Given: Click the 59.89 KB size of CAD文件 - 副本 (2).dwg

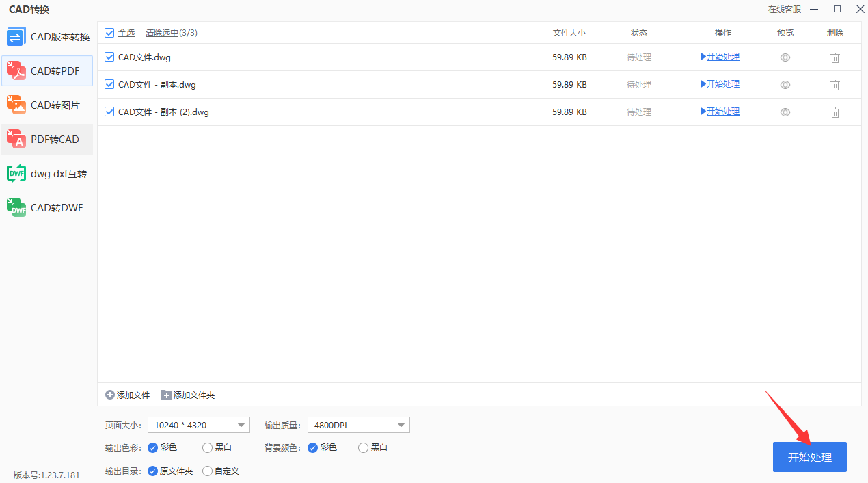Looking at the screenshot, I should point(569,112).
